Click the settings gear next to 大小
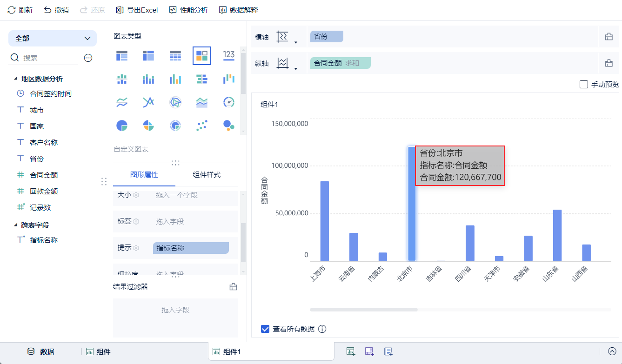 point(136,195)
